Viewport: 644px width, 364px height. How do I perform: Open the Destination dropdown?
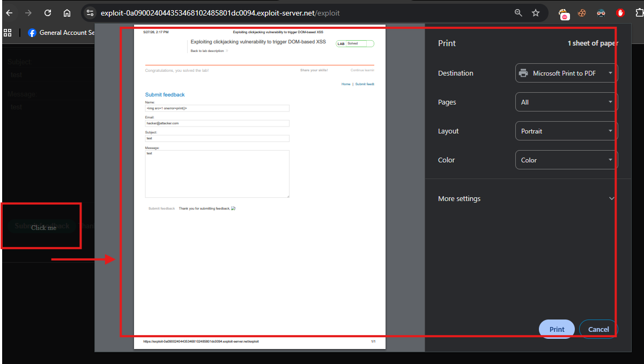[566, 73]
